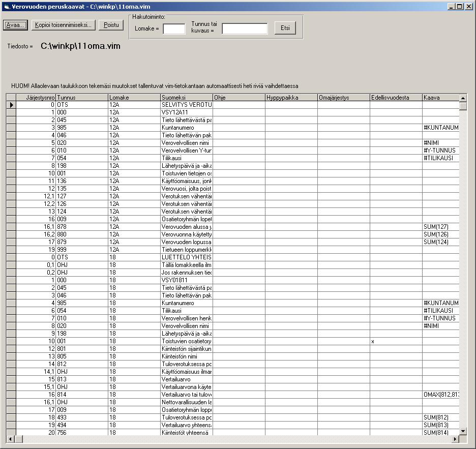Click file path text 'C:\winkp\11oma.vim'

pyautogui.click(x=80, y=46)
